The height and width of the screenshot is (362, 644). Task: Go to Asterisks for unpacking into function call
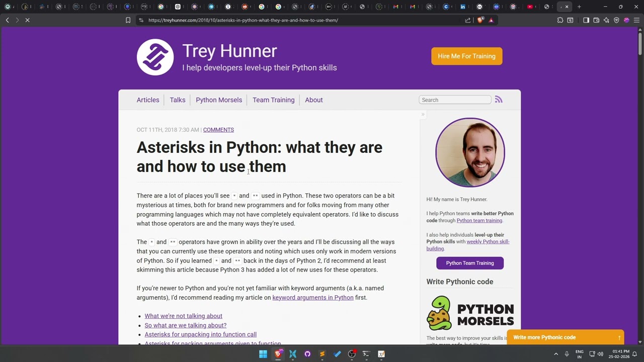pos(201,334)
